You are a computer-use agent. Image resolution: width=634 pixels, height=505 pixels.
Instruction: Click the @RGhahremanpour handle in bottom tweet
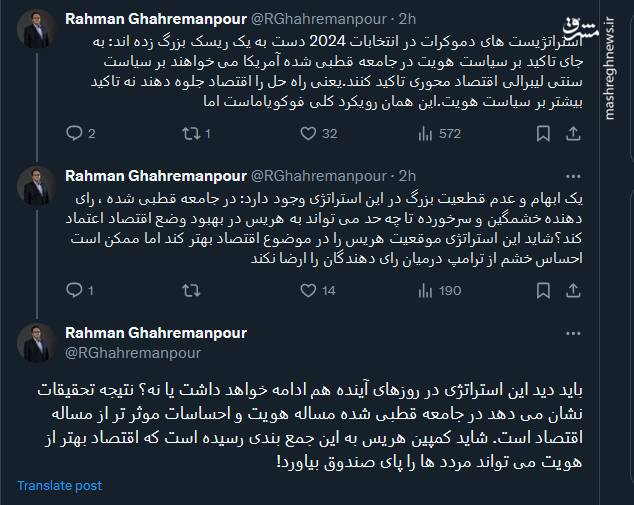point(133,352)
